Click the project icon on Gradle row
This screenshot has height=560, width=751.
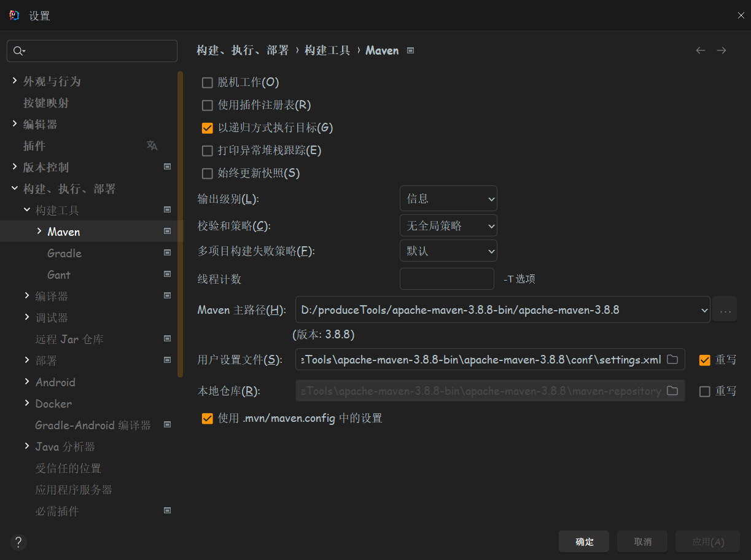(167, 252)
